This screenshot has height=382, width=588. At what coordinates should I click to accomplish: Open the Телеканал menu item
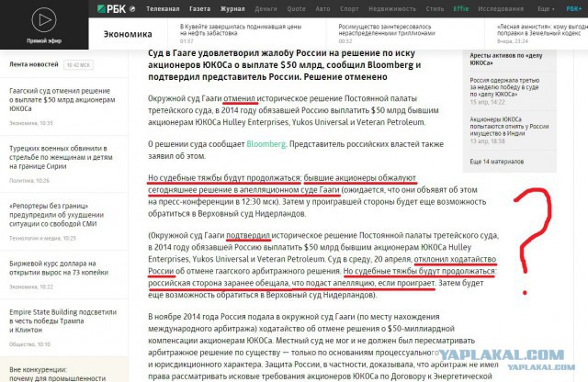coord(163,8)
